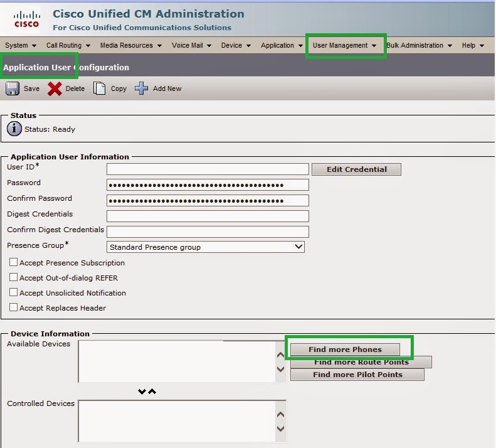Screen dimensions: 496x448
Task: Click the Confirm Password field
Action: tap(208, 200)
